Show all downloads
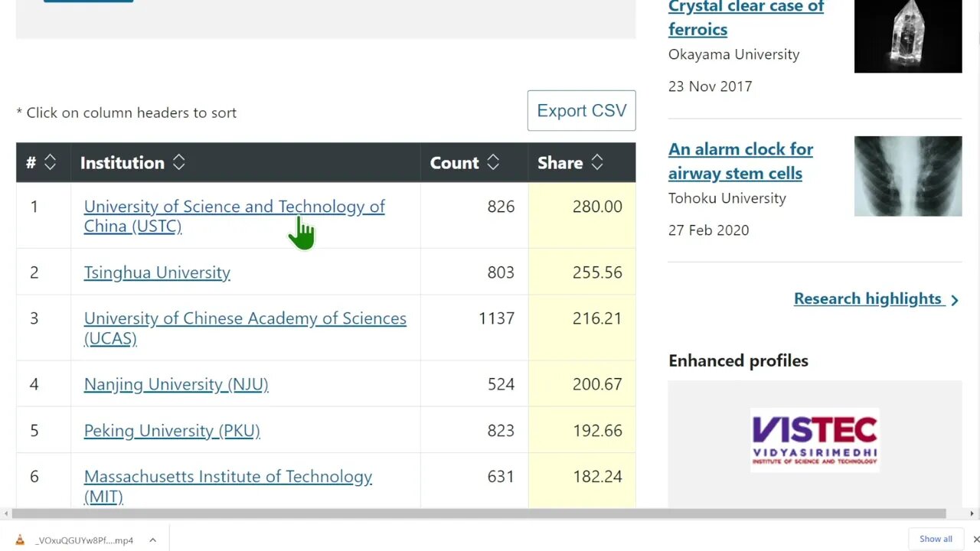The image size is (980, 551). tap(936, 539)
